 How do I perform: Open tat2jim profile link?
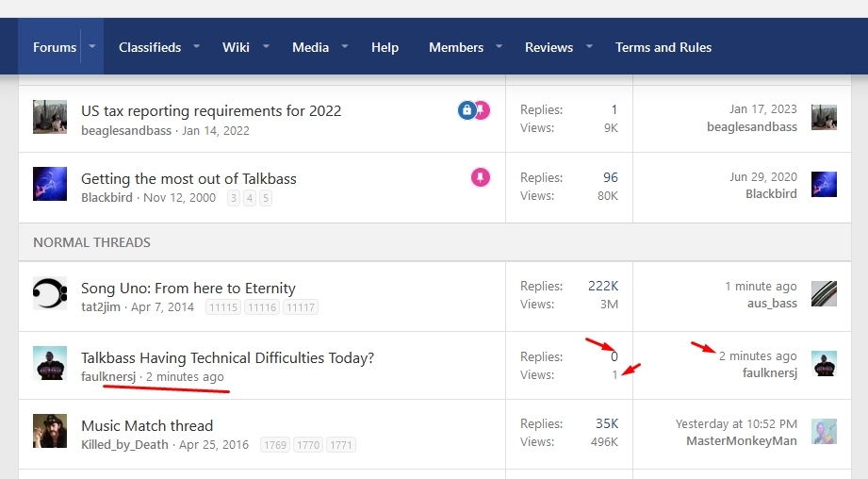(100, 306)
